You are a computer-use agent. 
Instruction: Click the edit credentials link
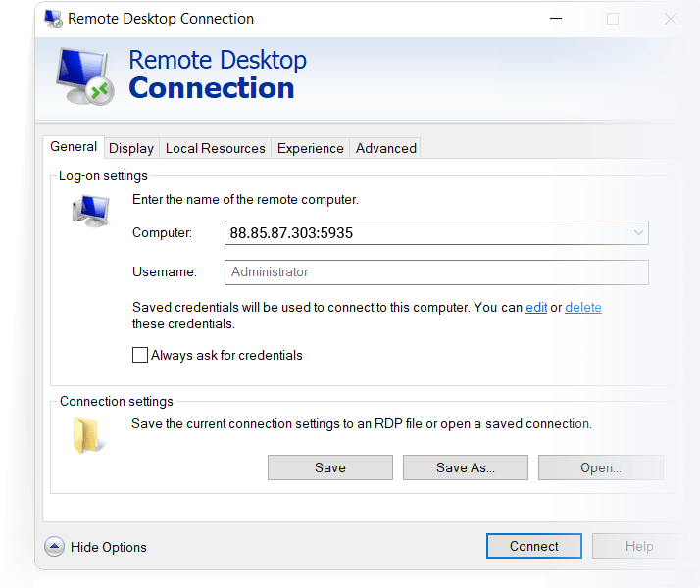click(x=536, y=308)
